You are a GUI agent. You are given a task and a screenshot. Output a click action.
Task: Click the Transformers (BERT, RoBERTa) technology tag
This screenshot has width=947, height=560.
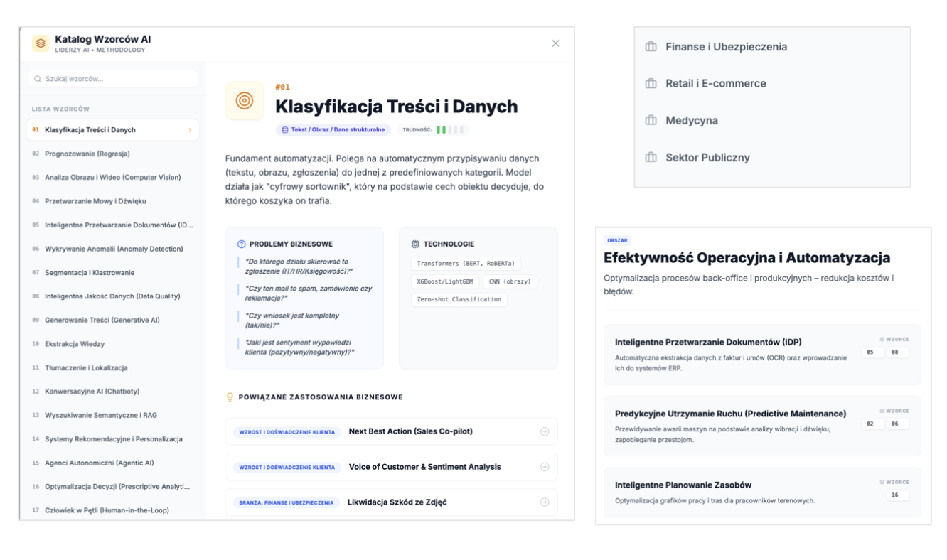click(466, 264)
